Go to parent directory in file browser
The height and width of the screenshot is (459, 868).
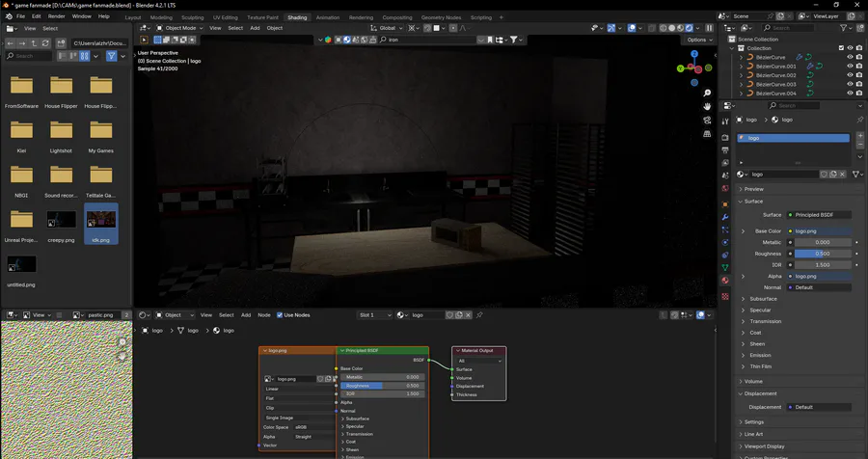click(x=34, y=42)
